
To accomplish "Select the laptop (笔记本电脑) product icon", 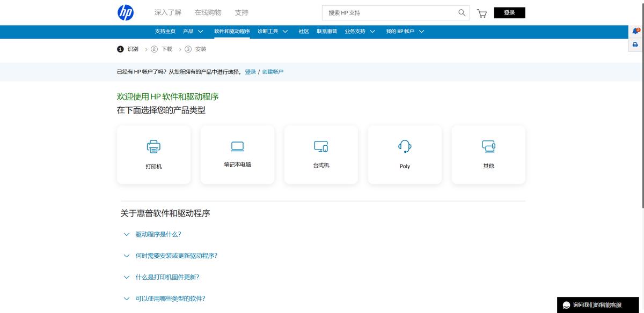I will [237, 146].
